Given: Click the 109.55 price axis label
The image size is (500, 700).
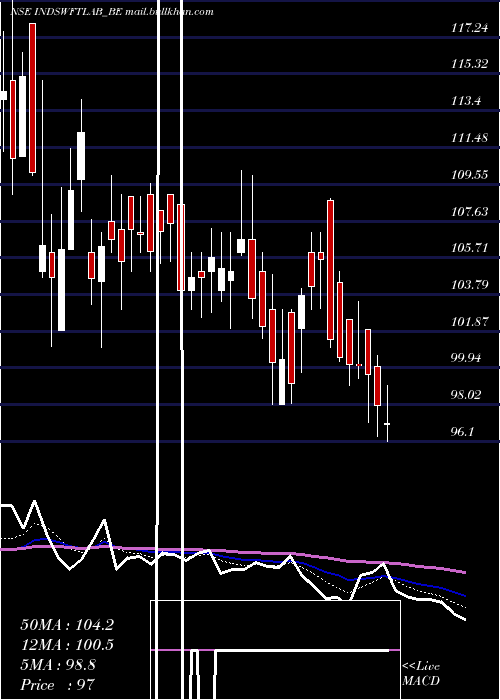Looking at the screenshot, I should coord(469,175).
